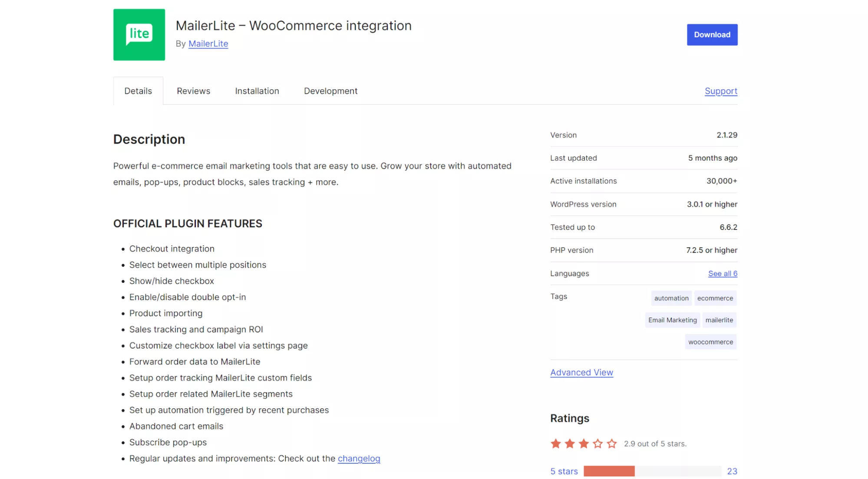This screenshot has width=868, height=479.
Task: Click the '7.2.5 or higher' PHP version
Action: (711, 250)
